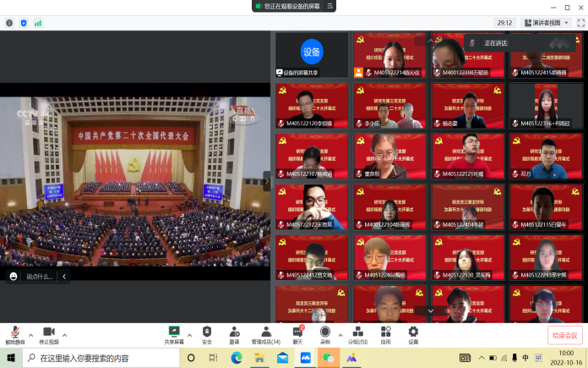Expand audio options arrow beside microphone
Screen dimensions: 588x368
pos(31,332)
